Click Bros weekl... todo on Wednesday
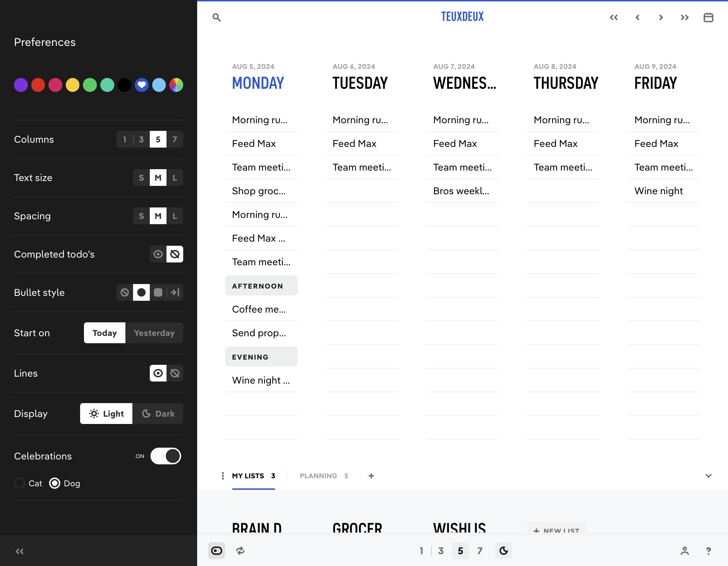 coord(462,191)
